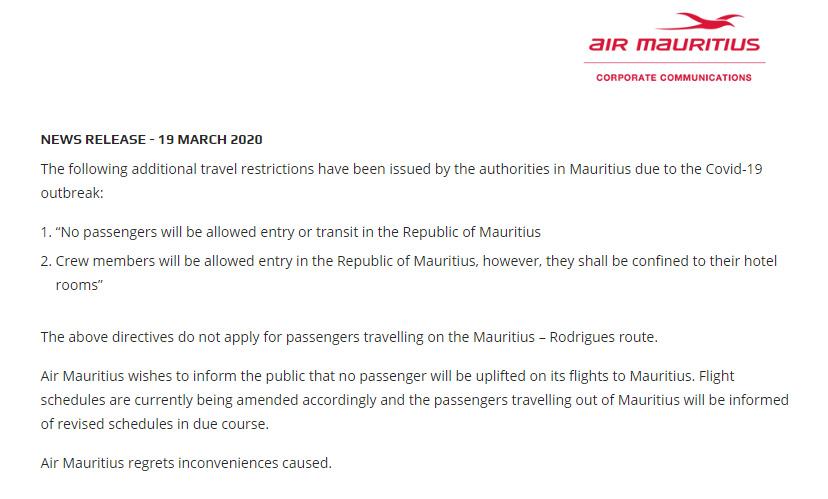Click the paragraph about additional travel restrictions
Screen dimensions: 828x499
click(401, 181)
